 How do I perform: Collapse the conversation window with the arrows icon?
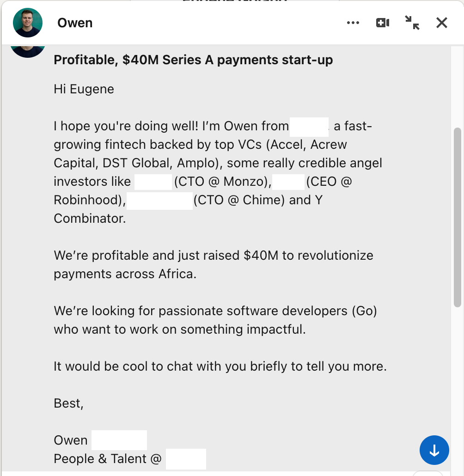click(x=412, y=23)
